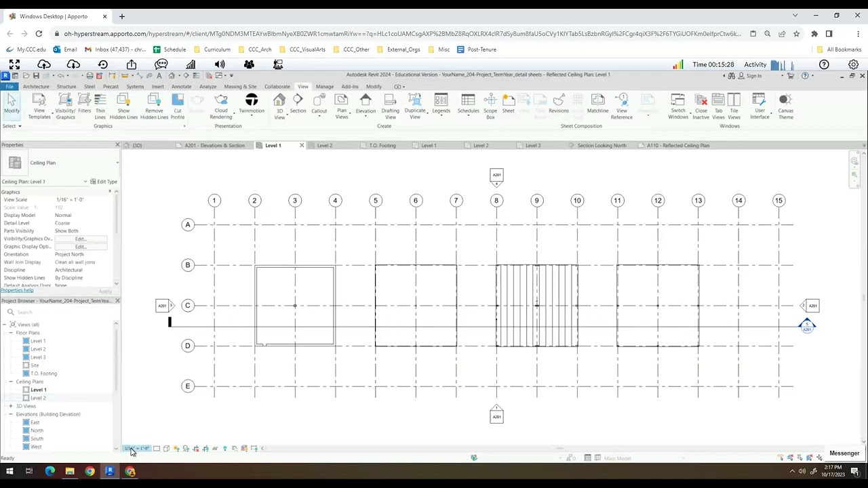Image resolution: width=868 pixels, height=488 pixels.
Task: Close the Properties palette
Action: (117, 145)
